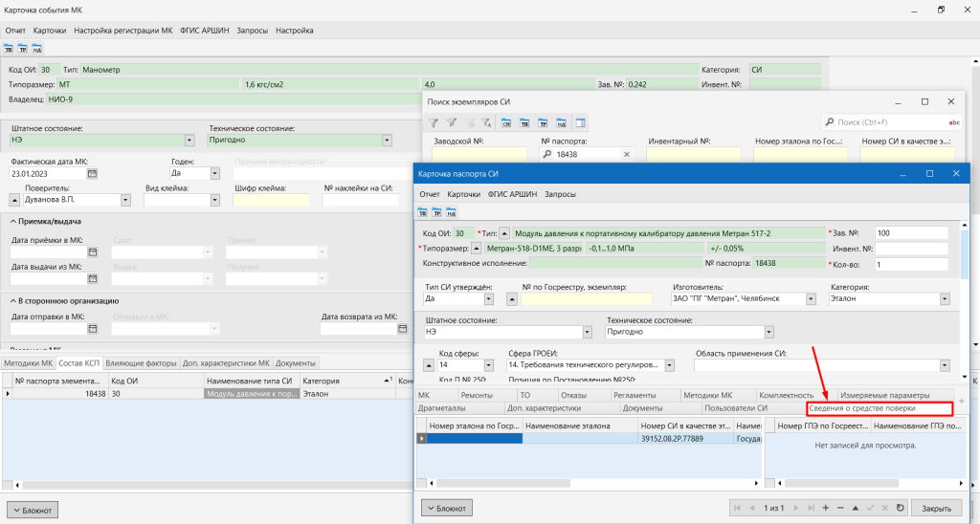Click the Зав. № field with value 100

pyautogui.click(x=911, y=233)
